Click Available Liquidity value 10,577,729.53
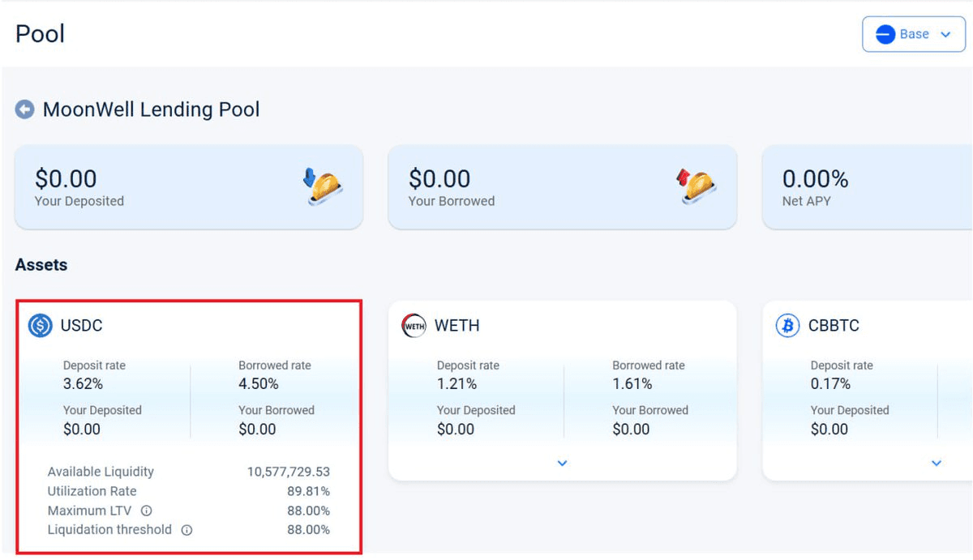The height and width of the screenshot is (560, 973). 289,472
